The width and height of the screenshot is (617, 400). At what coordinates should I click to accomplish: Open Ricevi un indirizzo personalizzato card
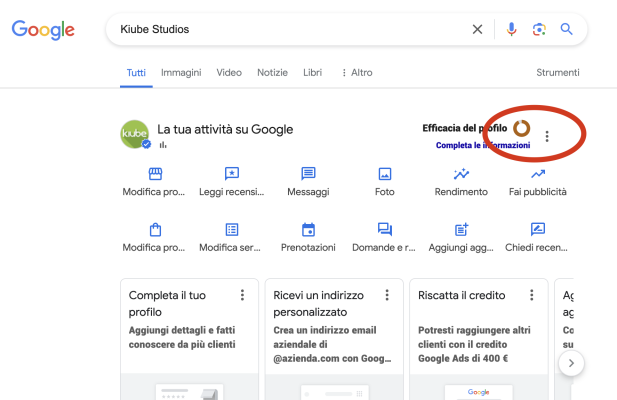click(x=334, y=339)
